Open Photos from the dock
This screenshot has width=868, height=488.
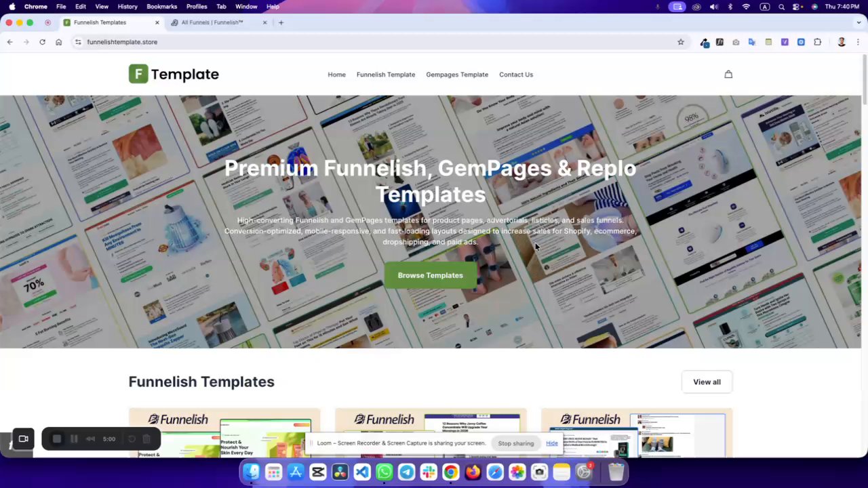pyautogui.click(x=517, y=472)
